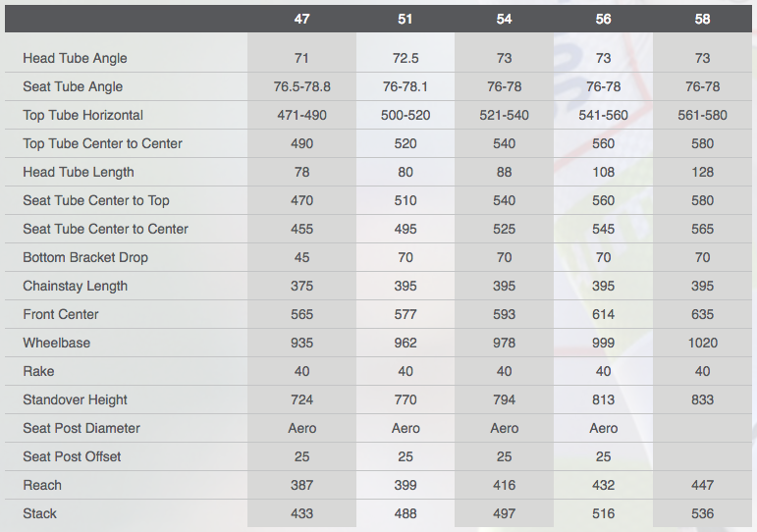Click the size 47 column header
This screenshot has width=757, height=532.
point(302,19)
